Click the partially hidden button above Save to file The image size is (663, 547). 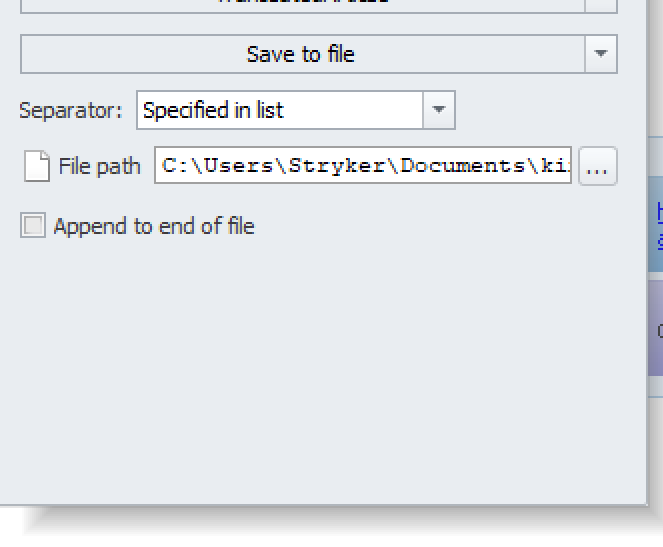(x=303, y=6)
